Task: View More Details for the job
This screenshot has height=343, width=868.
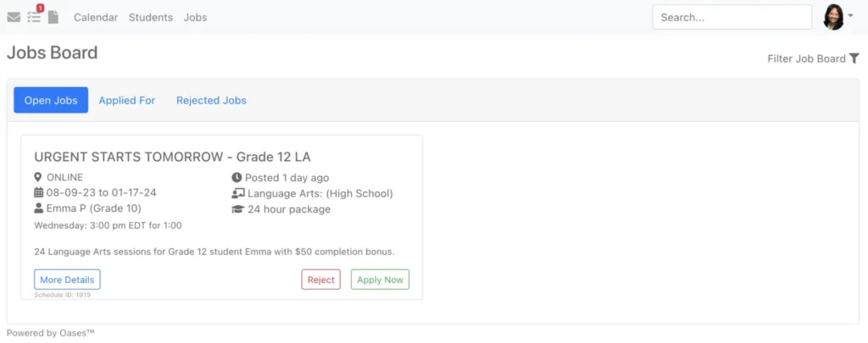Action: pos(67,279)
